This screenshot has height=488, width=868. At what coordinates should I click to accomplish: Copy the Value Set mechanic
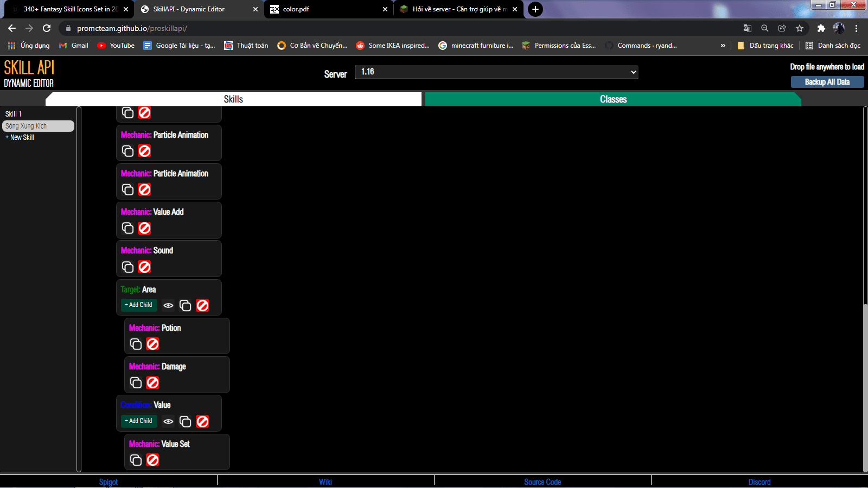[x=136, y=460]
